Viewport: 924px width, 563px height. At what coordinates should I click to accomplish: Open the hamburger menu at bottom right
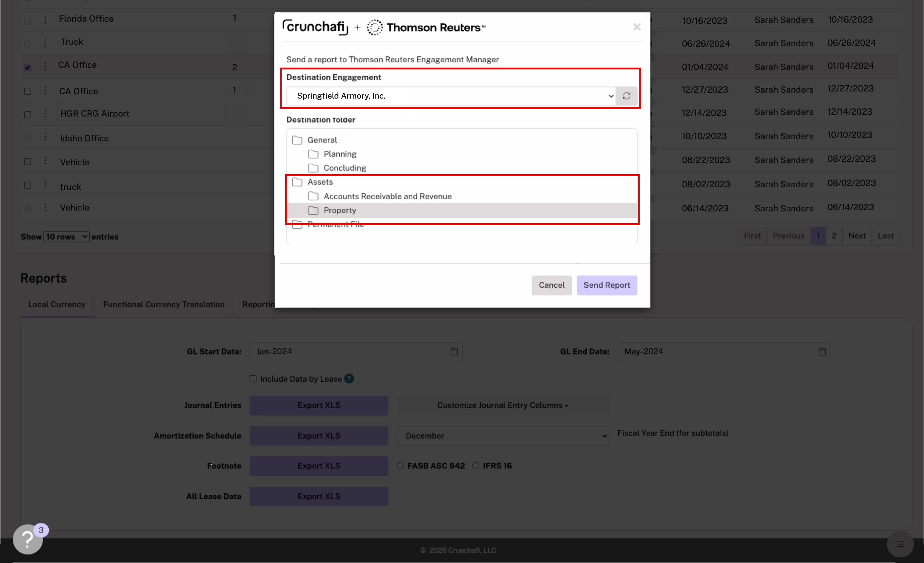(900, 544)
